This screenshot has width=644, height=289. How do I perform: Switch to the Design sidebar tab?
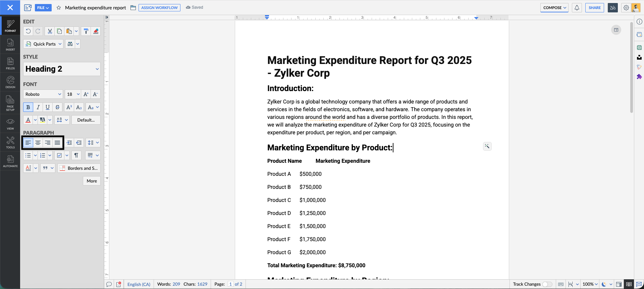(10, 82)
